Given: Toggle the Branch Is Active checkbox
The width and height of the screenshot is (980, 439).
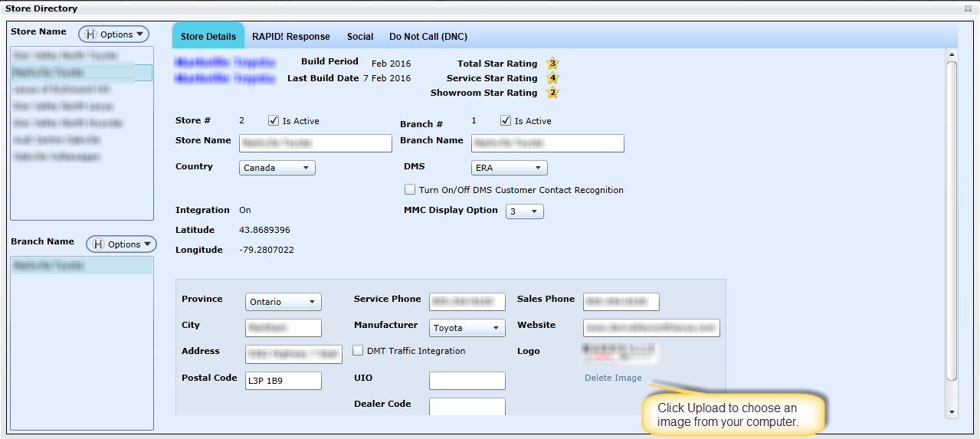Looking at the screenshot, I should (506, 121).
